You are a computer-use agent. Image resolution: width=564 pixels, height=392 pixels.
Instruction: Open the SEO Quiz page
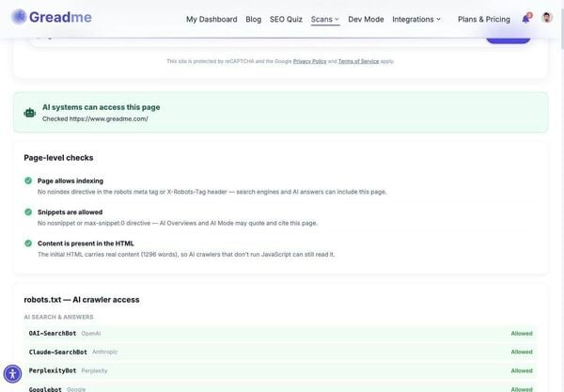coord(286,20)
